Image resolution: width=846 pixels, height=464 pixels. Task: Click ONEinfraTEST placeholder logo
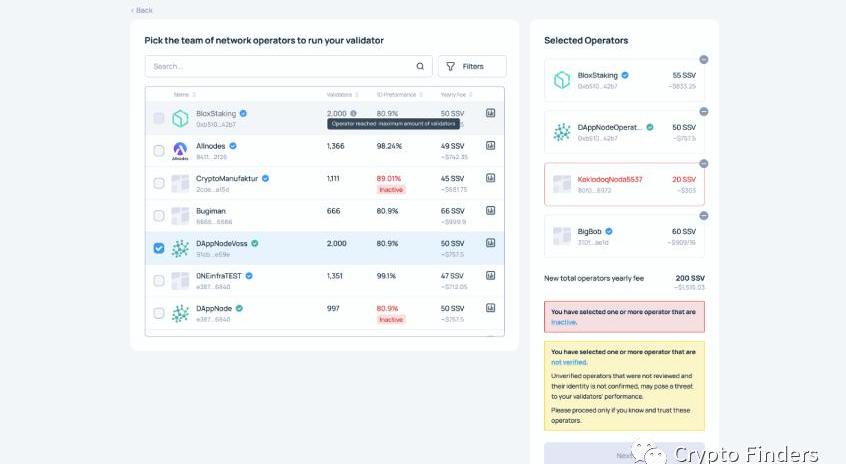pyautogui.click(x=180, y=281)
